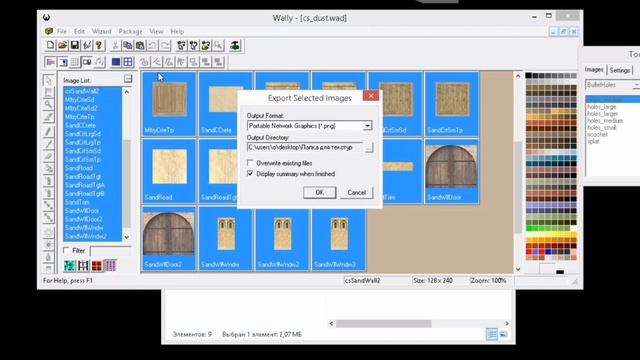Open the View menu
Viewport: 640px width, 360px height.
pos(156,31)
